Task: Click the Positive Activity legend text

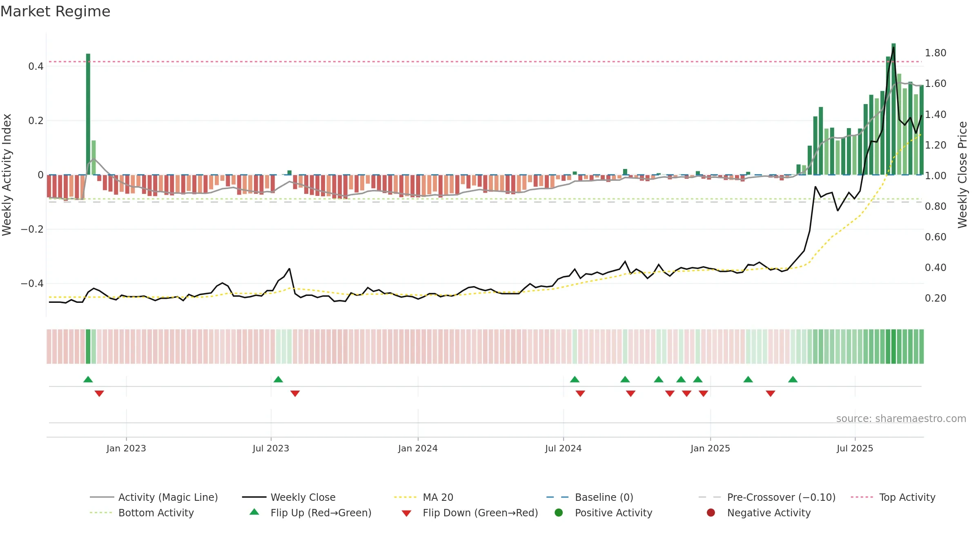Action: (x=614, y=513)
